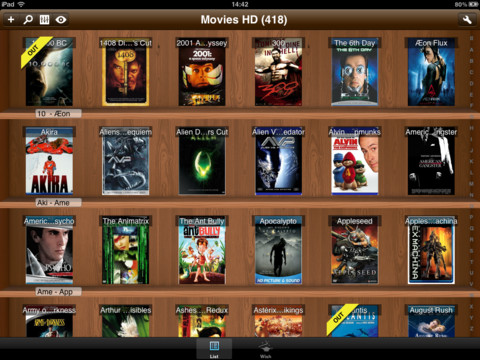Open the Akira movie cover

click(49, 161)
